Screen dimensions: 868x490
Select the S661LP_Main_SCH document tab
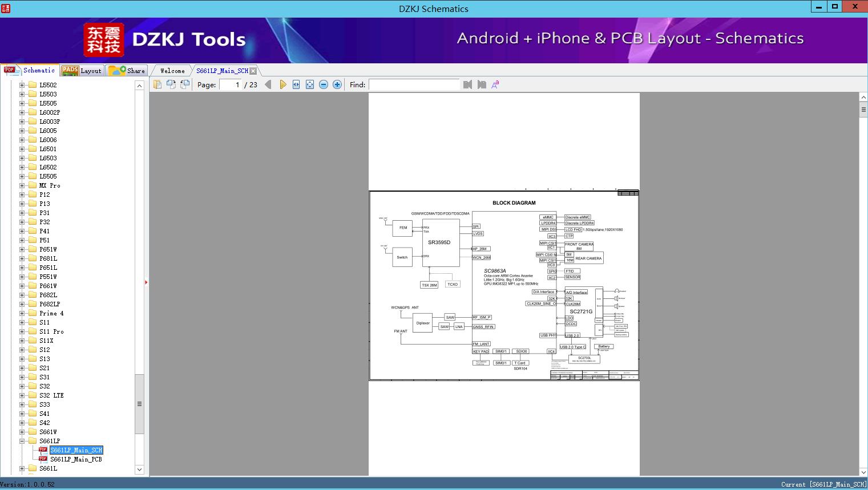point(222,71)
